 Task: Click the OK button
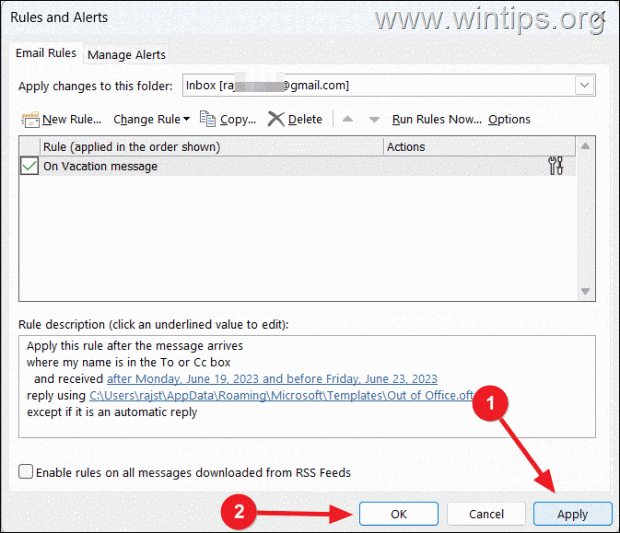pyautogui.click(x=399, y=514)
